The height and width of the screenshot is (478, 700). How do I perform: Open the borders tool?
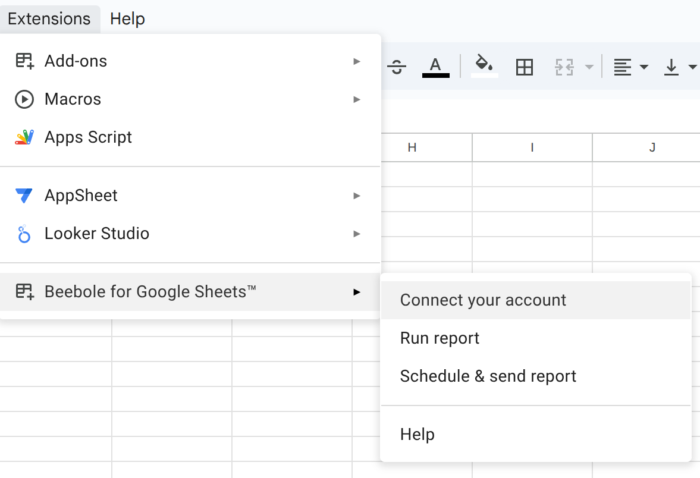click(x=524, y=67)
